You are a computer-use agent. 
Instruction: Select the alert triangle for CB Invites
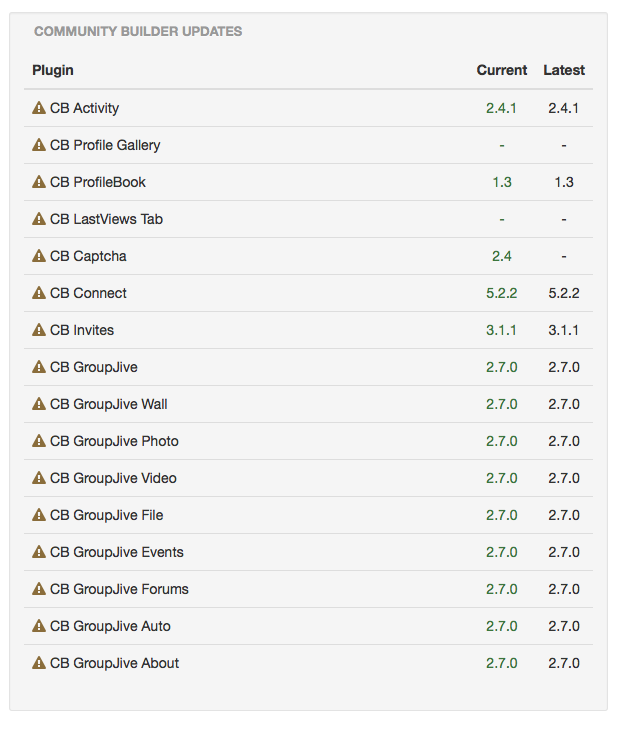coord(39,330)
